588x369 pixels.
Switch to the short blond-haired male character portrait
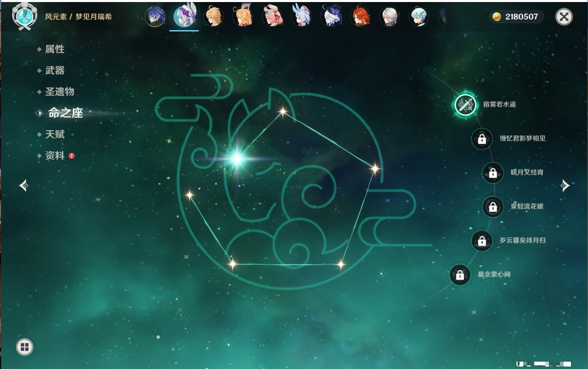click(x=214, y=17)
